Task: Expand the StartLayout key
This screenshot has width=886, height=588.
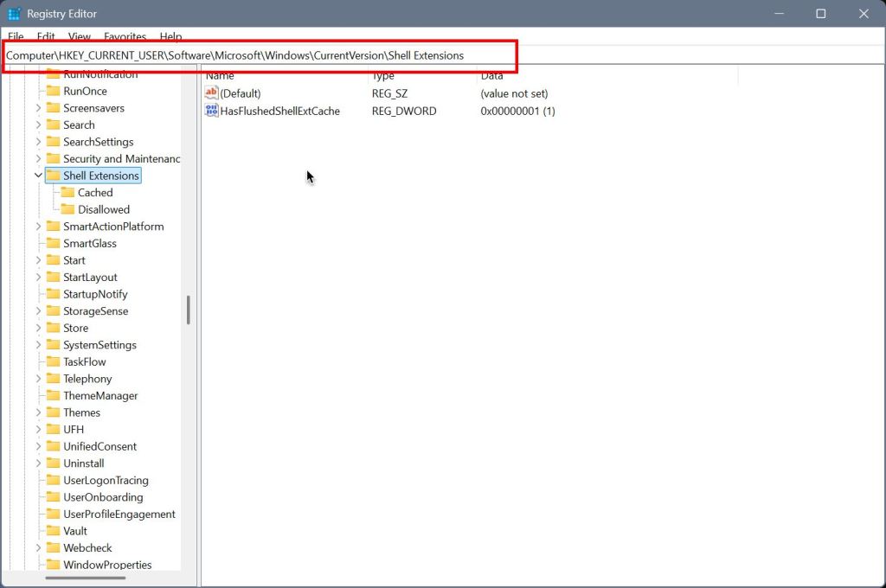Action: tap(38, 278)
